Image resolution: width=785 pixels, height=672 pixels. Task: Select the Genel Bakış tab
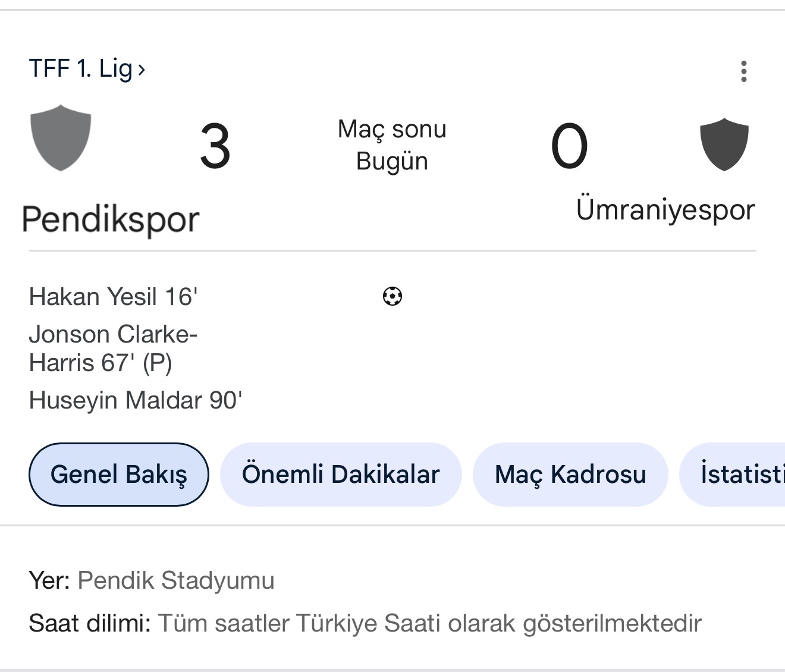[119, 475]
